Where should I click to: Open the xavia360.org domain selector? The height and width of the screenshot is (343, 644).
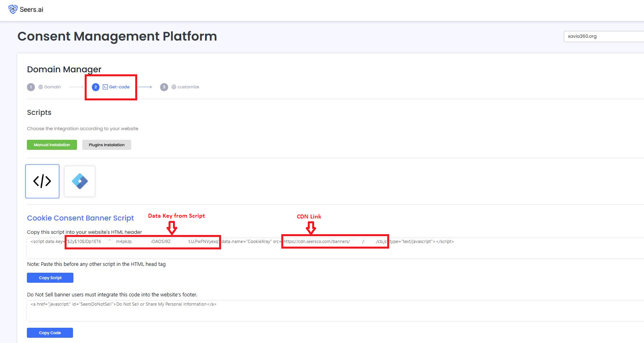pyautogui.click(x=602, y=36)
